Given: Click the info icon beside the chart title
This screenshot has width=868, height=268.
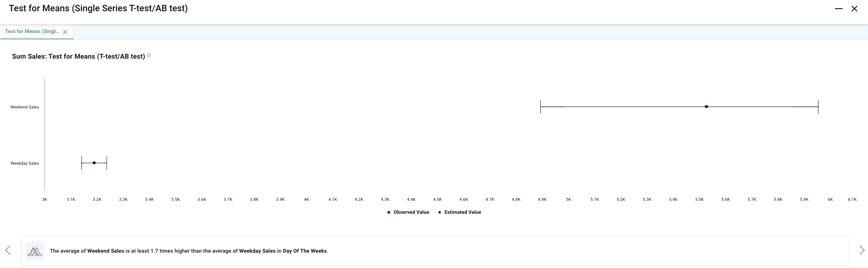Looking at the screenshot, I should (x=149, y=55).
